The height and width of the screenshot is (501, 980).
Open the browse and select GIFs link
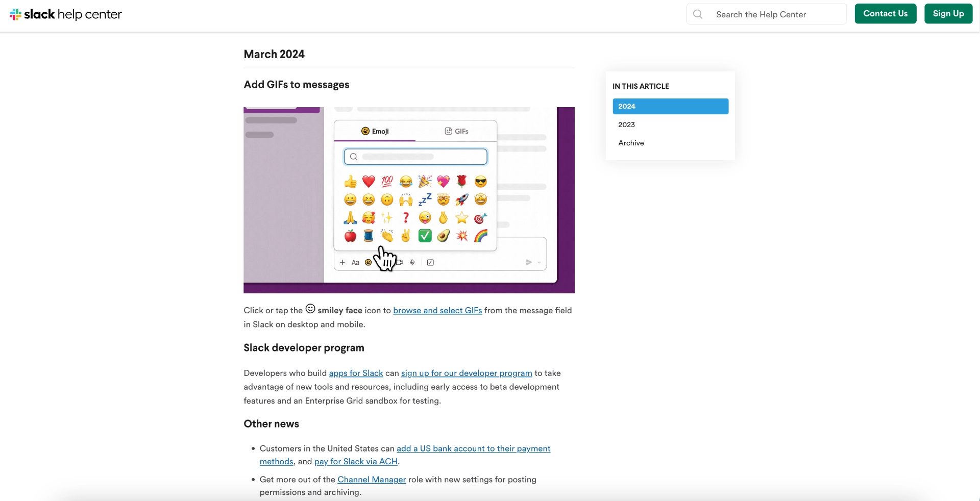tap(437, 310)
